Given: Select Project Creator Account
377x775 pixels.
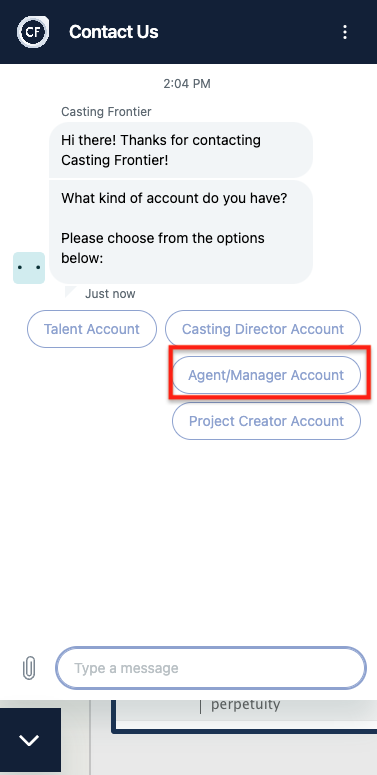Looking at the screenshot, I should (266, 421).
